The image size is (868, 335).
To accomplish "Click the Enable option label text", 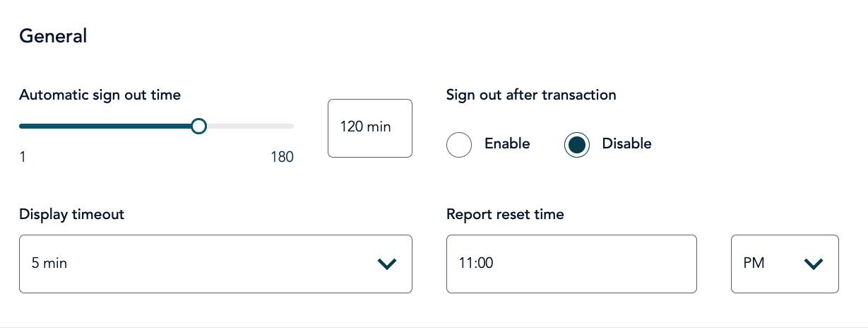I will click(x=506, y=143).
